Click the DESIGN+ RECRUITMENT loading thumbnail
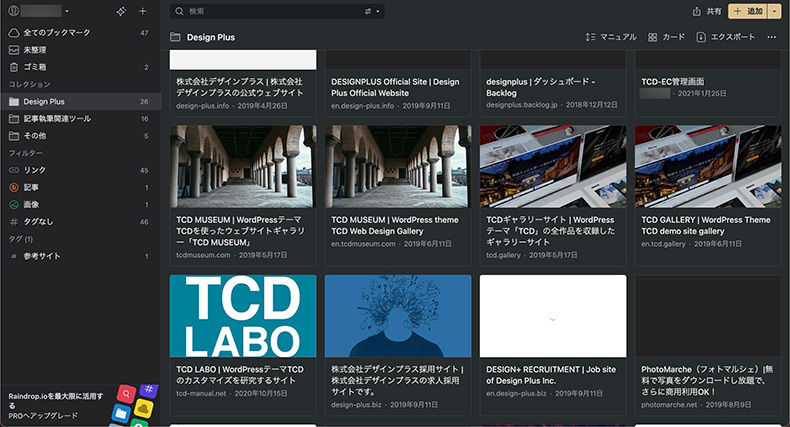Image resolution: width=790 pixels, height=427 pixels. point(553,316)
